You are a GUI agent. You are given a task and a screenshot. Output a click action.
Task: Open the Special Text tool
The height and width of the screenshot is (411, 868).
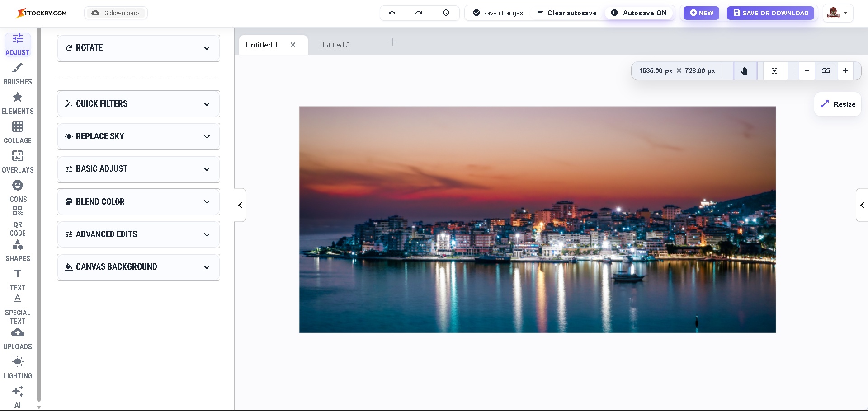[18, 309]
